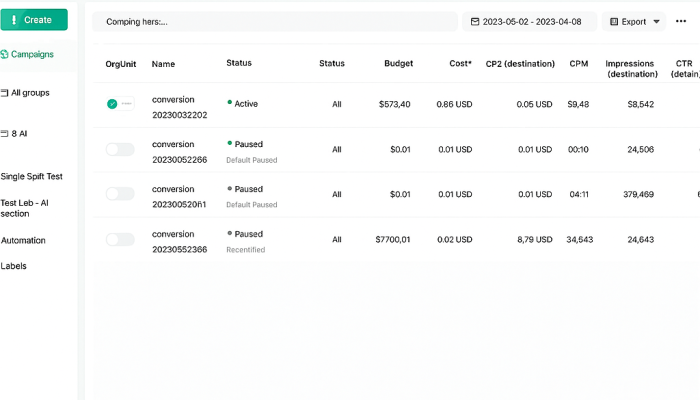Open Single Spift Test link
700x400 pixels.
click(x=32, y=177)
